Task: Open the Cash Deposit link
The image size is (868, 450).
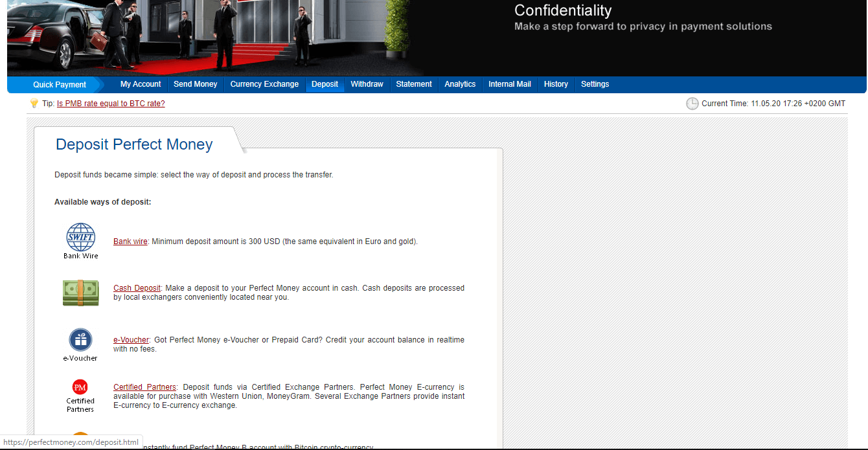Action: 137,288
